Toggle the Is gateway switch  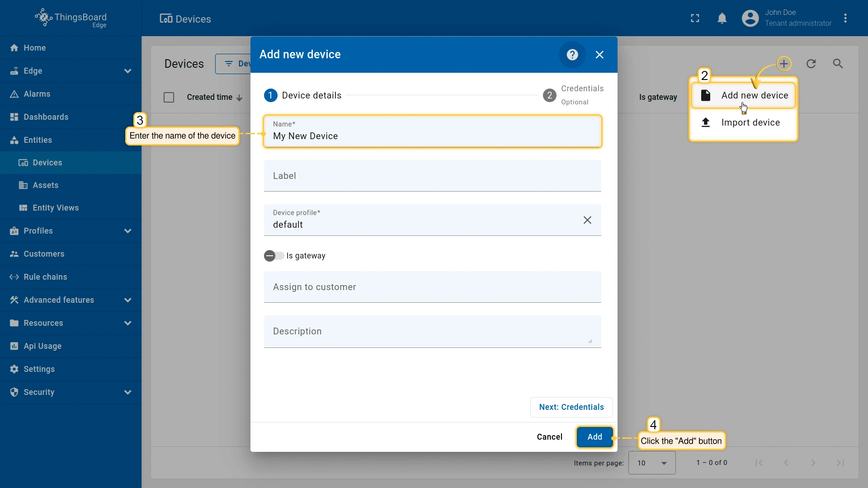click(x=274, y=256)
